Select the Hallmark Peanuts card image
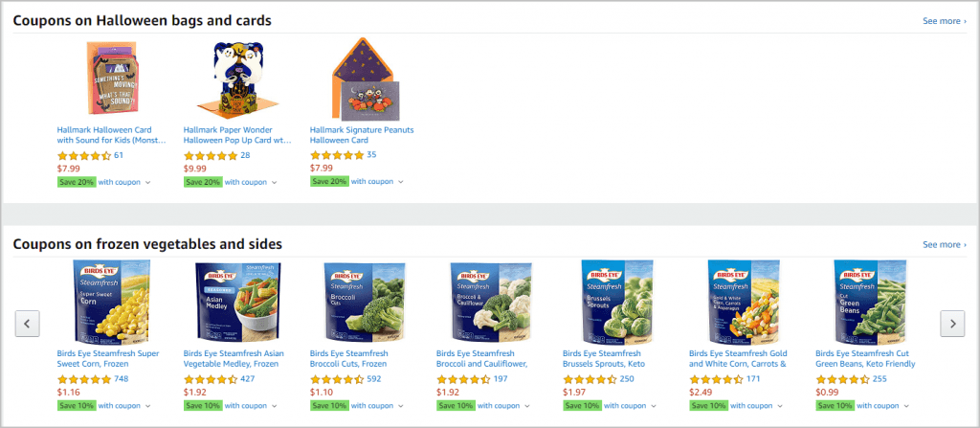Viewport: 980px width, 428px height. (x=365, y=79)
